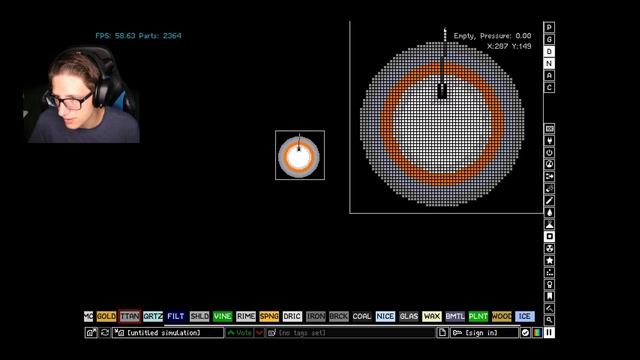Image resolution: width=640 pixels, height=360 pixels.
Task: Click the open simulation browser icon
Action: [91, 333]
